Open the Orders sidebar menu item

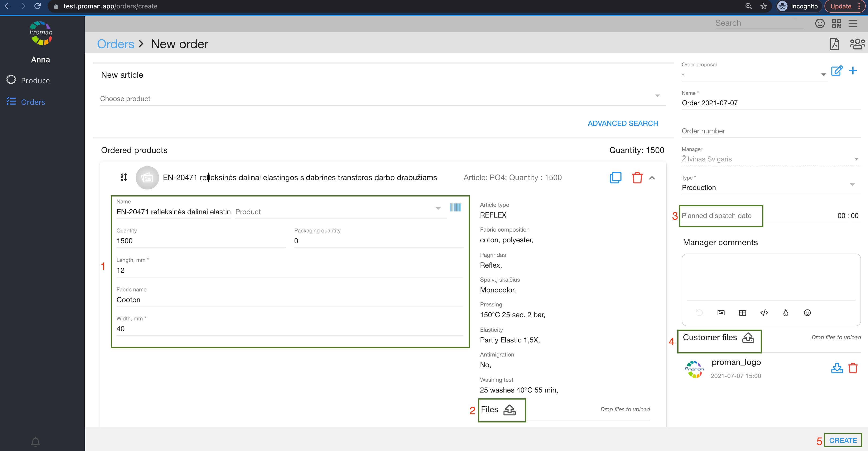[x=33, y=102]
